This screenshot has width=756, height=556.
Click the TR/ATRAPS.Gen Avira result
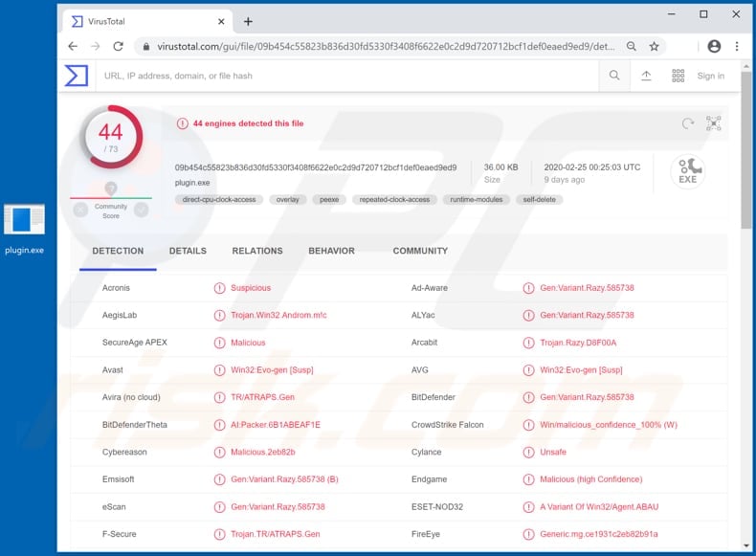tap(262, 397)
